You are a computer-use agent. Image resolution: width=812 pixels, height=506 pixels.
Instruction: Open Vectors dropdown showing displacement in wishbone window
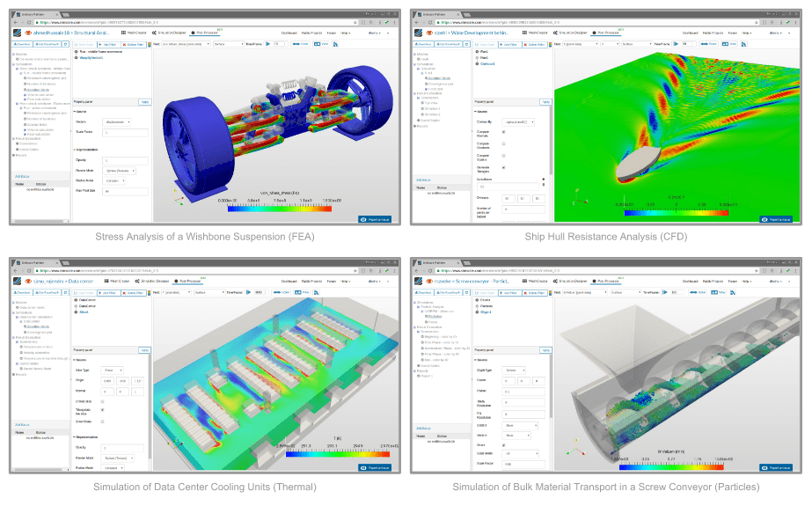[x=118, y=122]
